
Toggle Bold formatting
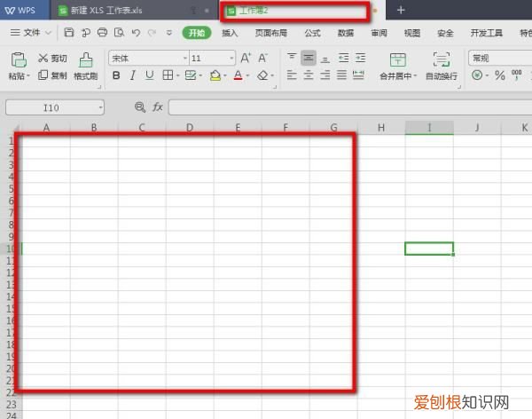[x=116, y=75]
